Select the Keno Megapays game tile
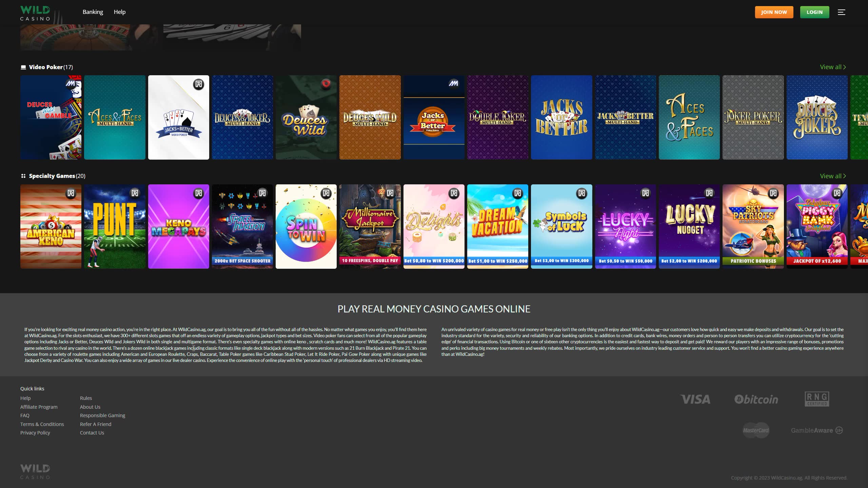The height and width of the screenshot is (488, 868). tap(178, 226)
